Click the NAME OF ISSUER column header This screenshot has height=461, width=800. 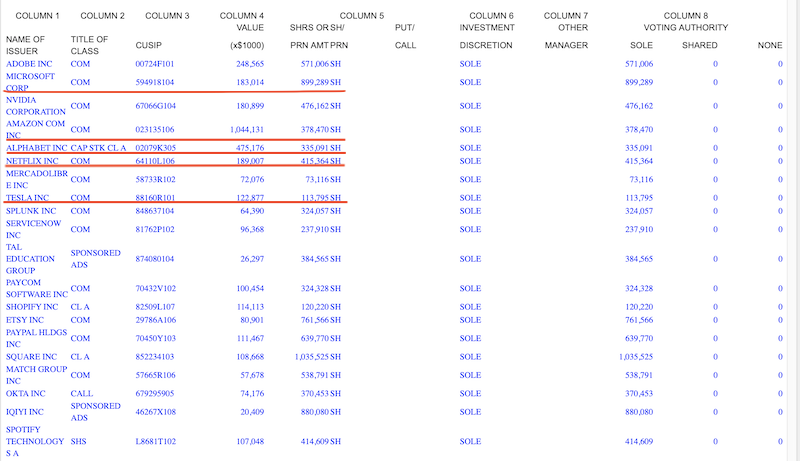(x=25, y=45)
